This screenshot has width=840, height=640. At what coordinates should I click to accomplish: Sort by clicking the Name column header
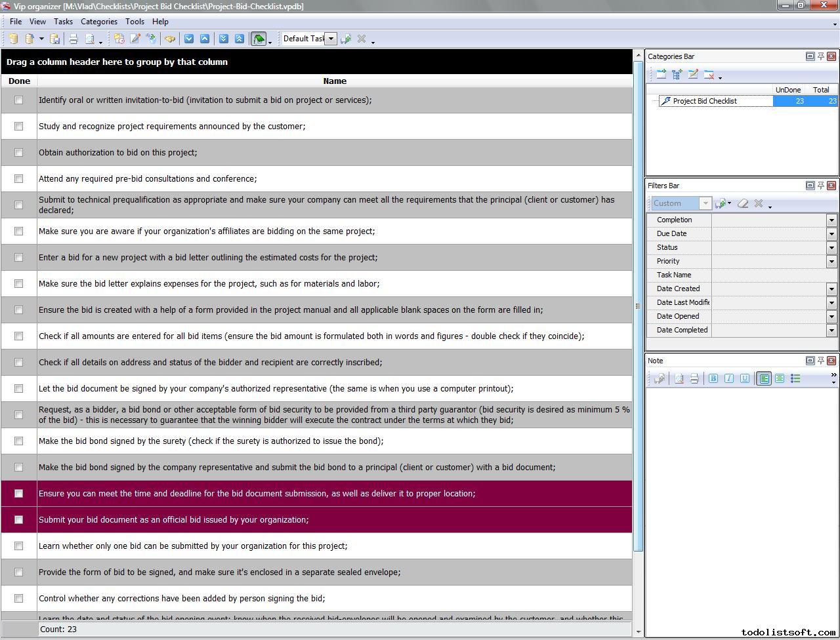335,81
